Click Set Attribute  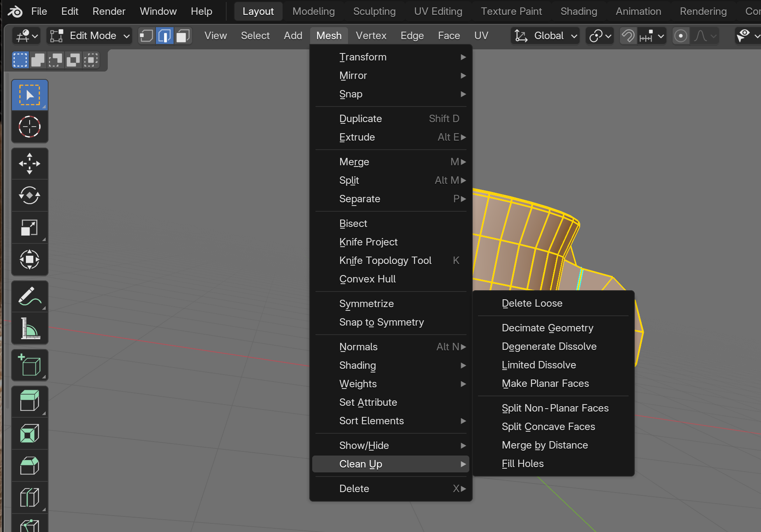click(x=391, y=402)
